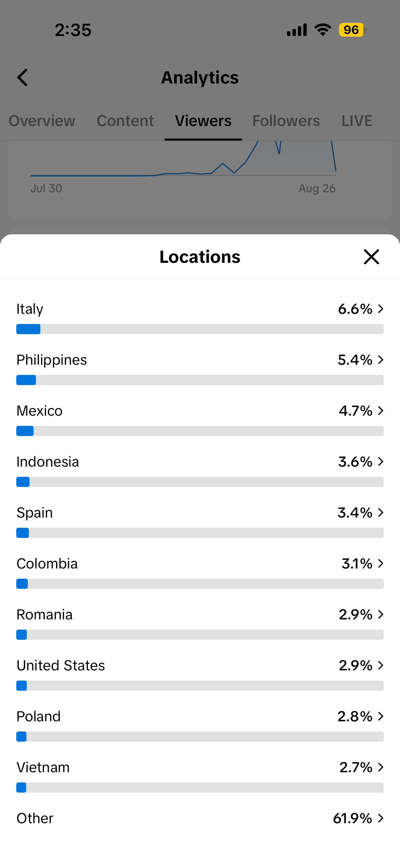Tap the Wi-Fi icon in status bar
400x868 pixels.
[323, 30]
